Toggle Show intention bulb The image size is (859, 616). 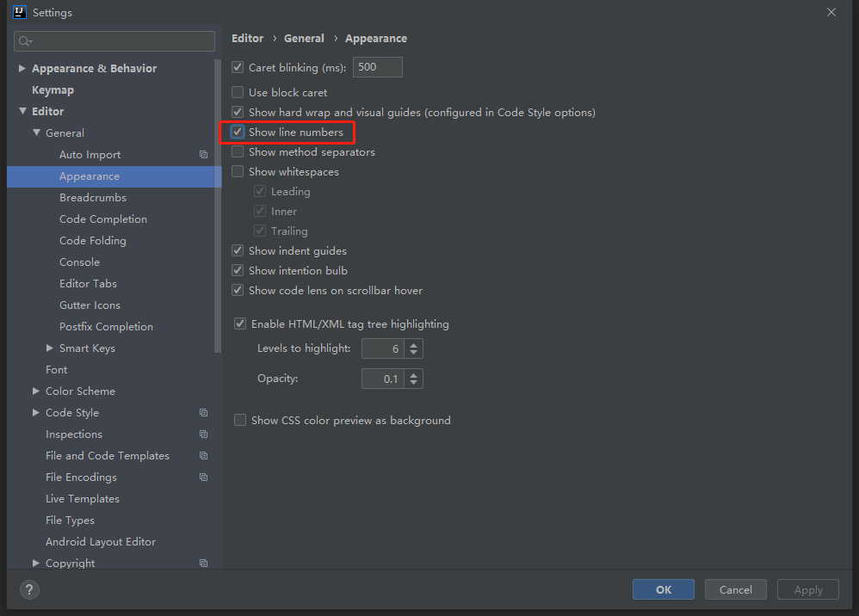pos(238,270)
